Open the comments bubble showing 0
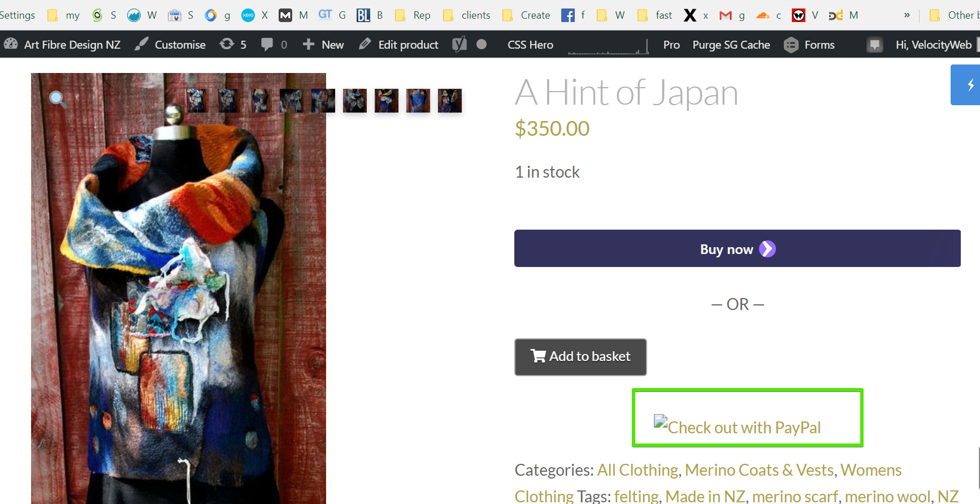The image size is (980, 504). pos(274,45)
